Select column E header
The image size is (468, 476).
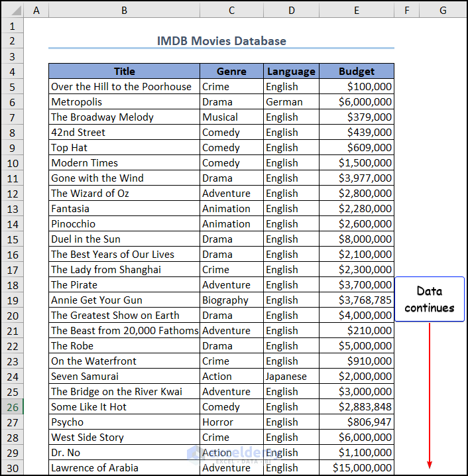357,11
